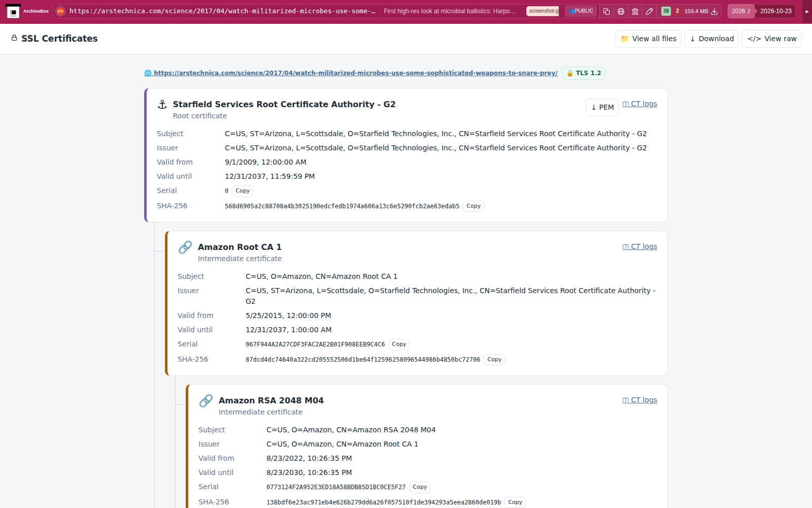This screenshot has width=812, height=508.
Task: Click the TLS 1.2 badge
Action: coord(584,73)
